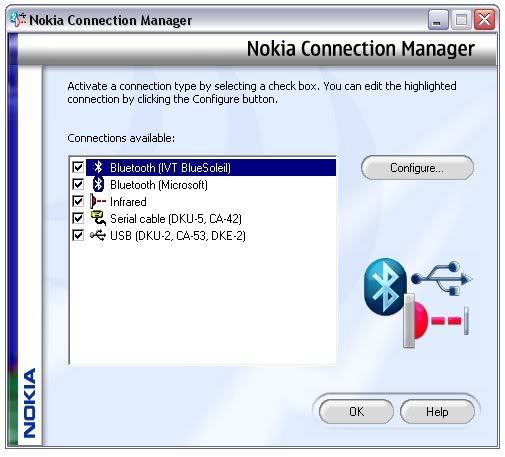Screen dimensions: 505x457
Task: Click the Serial cable connection icon
Action: [x=98, y=218]
